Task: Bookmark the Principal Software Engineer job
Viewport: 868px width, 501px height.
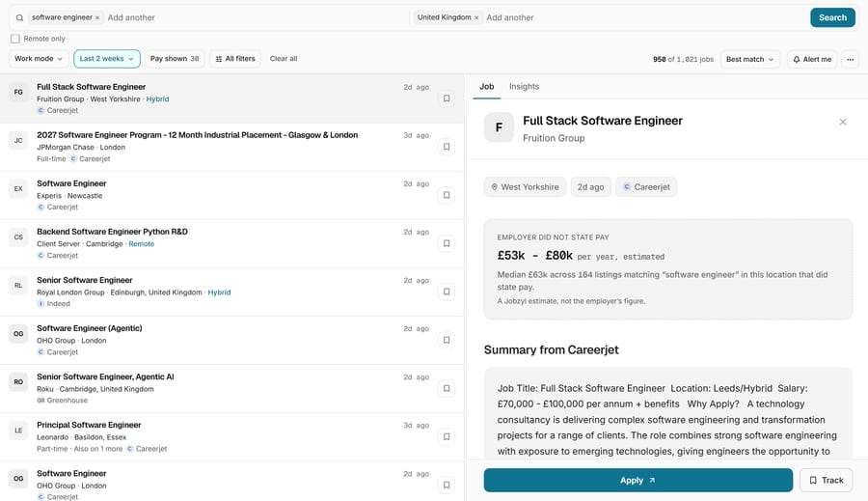Action: point(447,436)
